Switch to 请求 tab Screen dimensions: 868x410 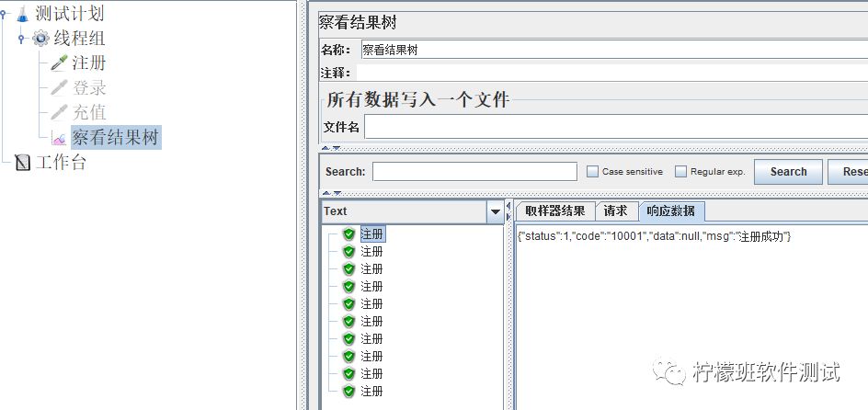point(615,211)
